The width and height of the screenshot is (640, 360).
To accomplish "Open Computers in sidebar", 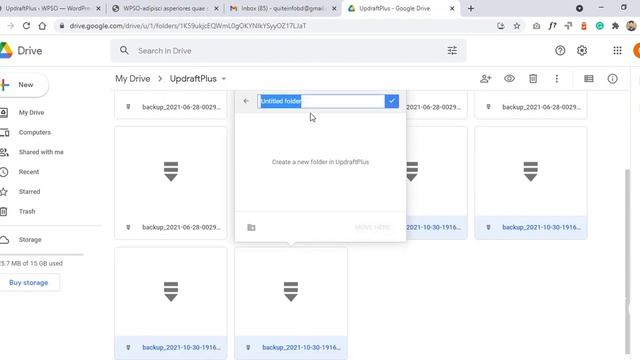I will (x=35, y=132).
